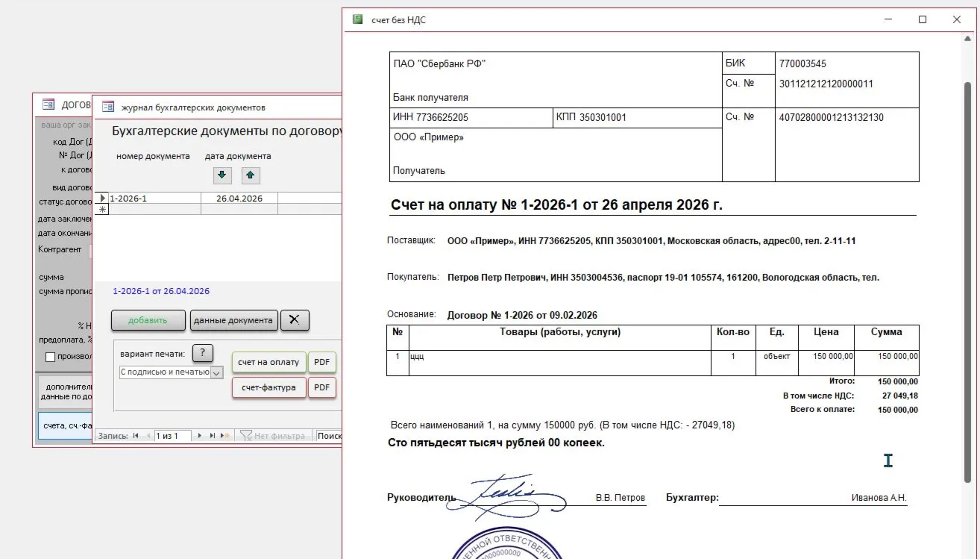Delete the document using the X button
The width and height of the screenshot is (980, 559).
295,319
